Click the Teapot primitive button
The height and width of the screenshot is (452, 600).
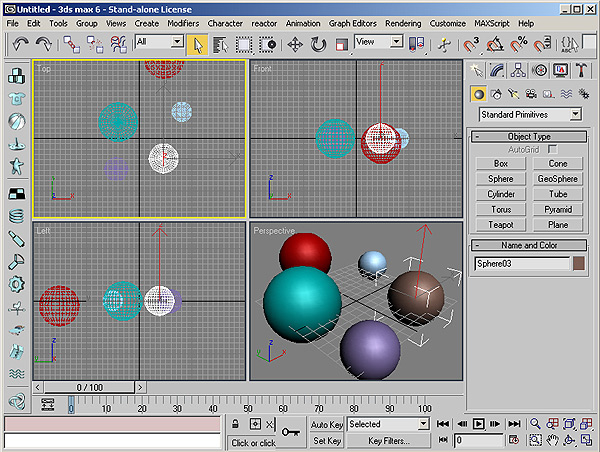pos(501,225)
